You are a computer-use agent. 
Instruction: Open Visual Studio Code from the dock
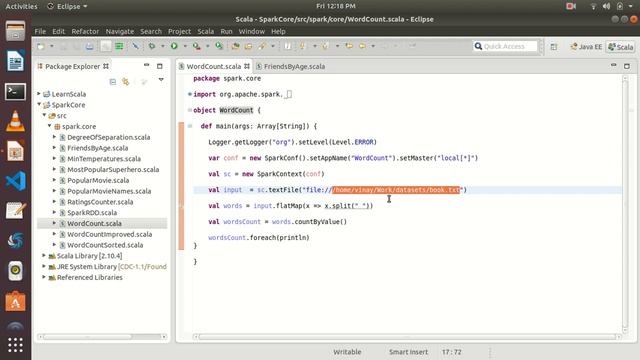click(x=16, y=181)
